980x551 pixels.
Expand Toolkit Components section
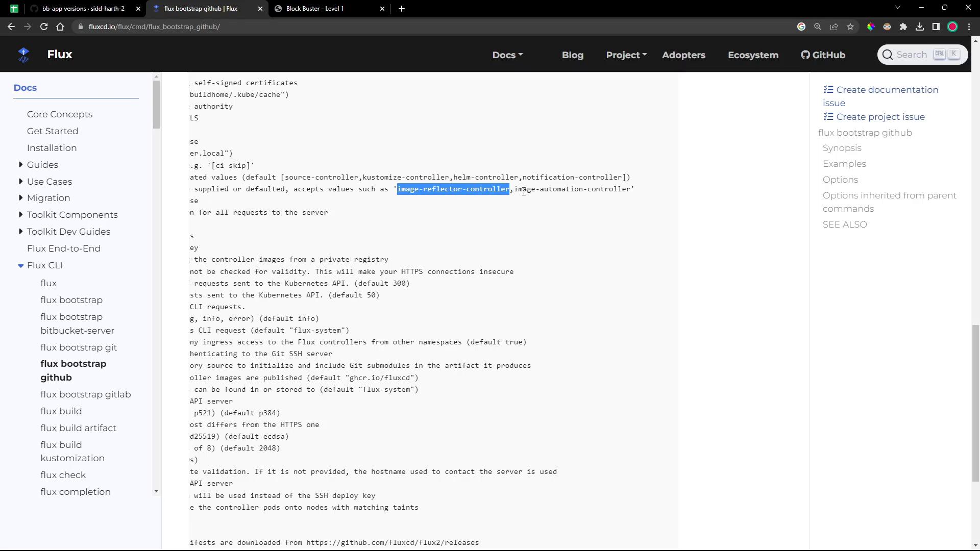pyautogui.click(x=20, y=214)
